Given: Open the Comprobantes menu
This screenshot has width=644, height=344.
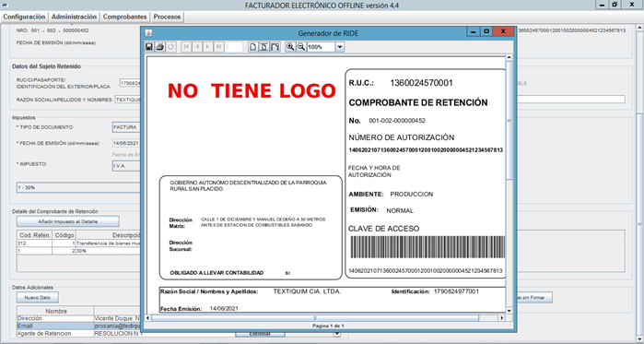Looking at the screenshot, I should point(125,17).
